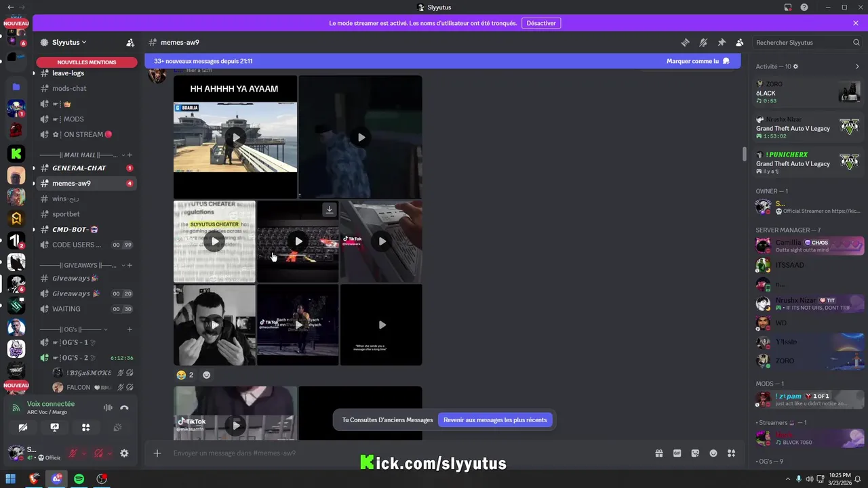Open the GIF picker icon

click(677, 453)
